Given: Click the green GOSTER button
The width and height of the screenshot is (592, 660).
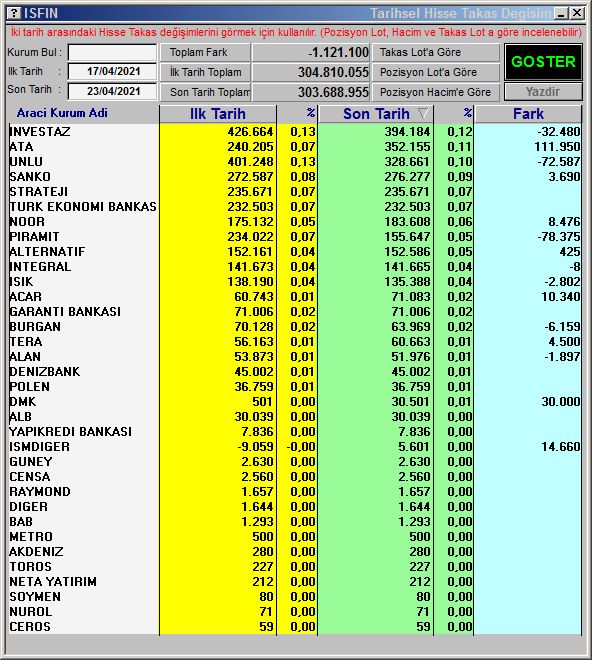Looking at the screenshot, I should [543, 62].
